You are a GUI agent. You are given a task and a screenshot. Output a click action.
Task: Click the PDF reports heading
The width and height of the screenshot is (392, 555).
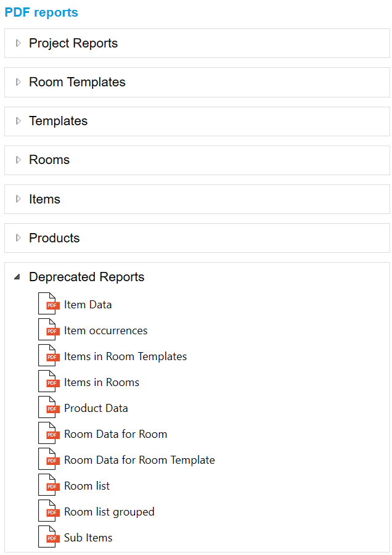[41, 12]
